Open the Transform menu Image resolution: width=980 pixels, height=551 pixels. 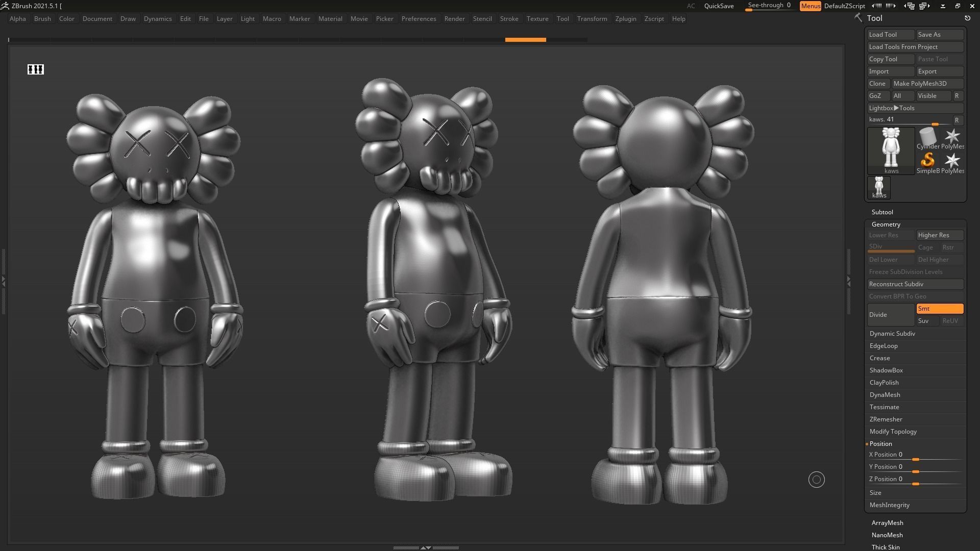coord(592,19)
